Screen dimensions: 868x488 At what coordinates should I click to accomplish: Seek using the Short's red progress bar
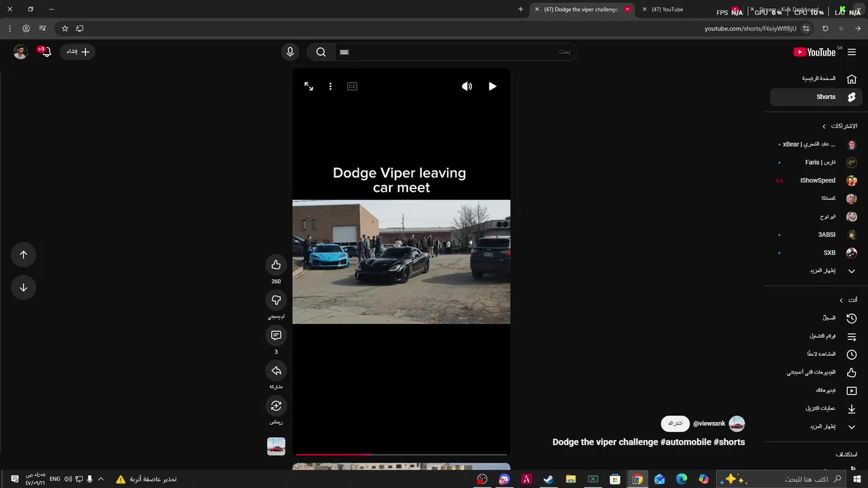[401, 454]
